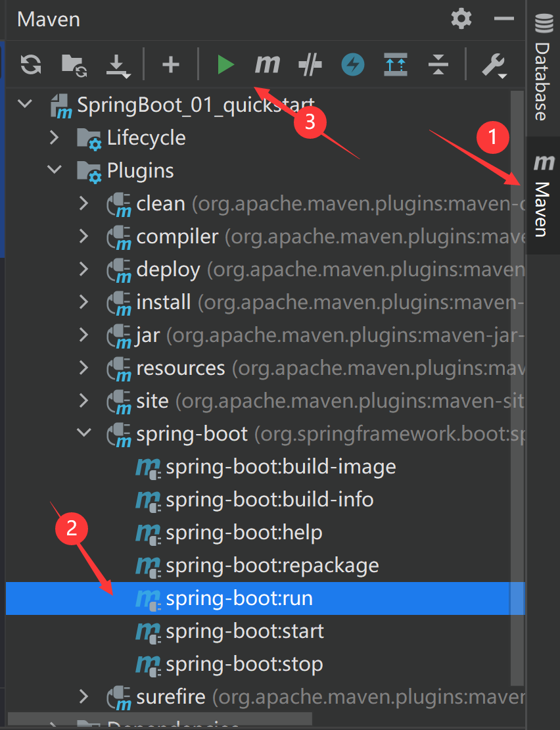Collapse all tree nodes icon
This screenshot has width=560, height=730.
tap(438, 64)
